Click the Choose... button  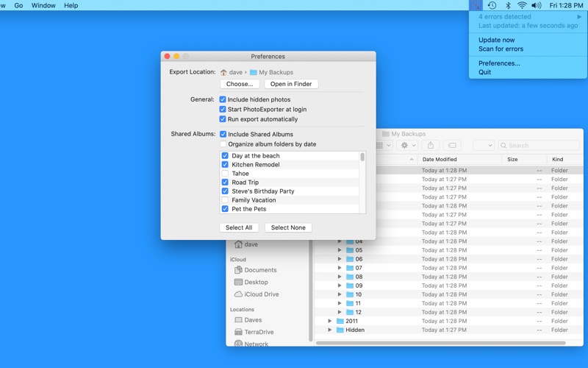click(240, 84)
